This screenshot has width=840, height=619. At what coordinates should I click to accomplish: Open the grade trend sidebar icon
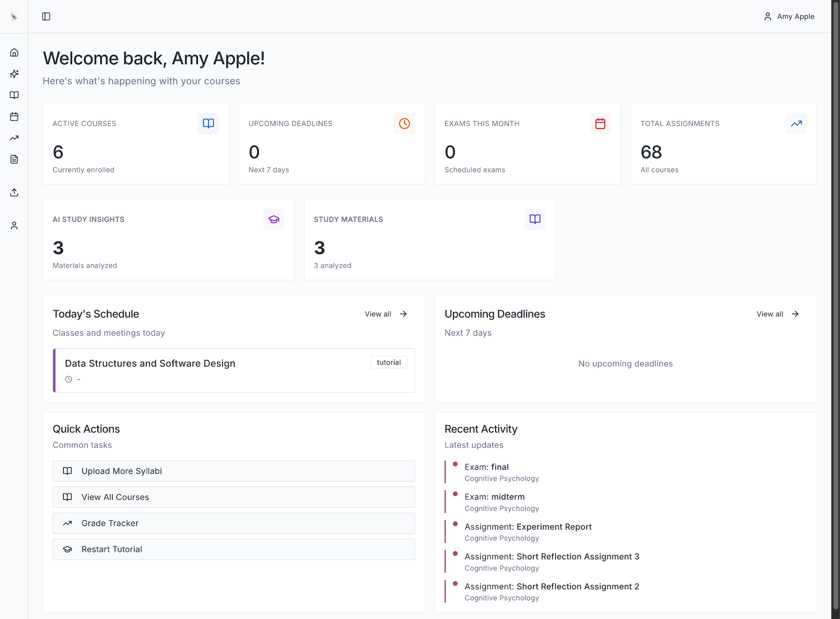[x=14, y=138]
